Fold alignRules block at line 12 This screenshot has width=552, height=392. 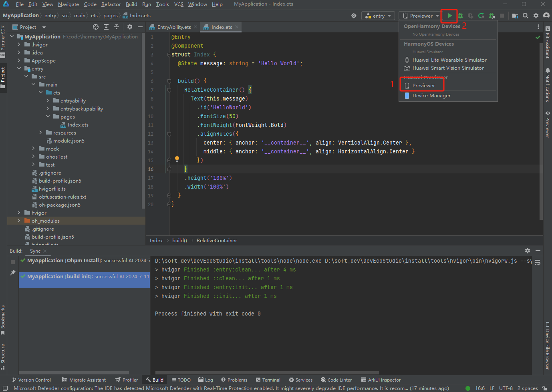pyautogui.click(x=169, y=134)
